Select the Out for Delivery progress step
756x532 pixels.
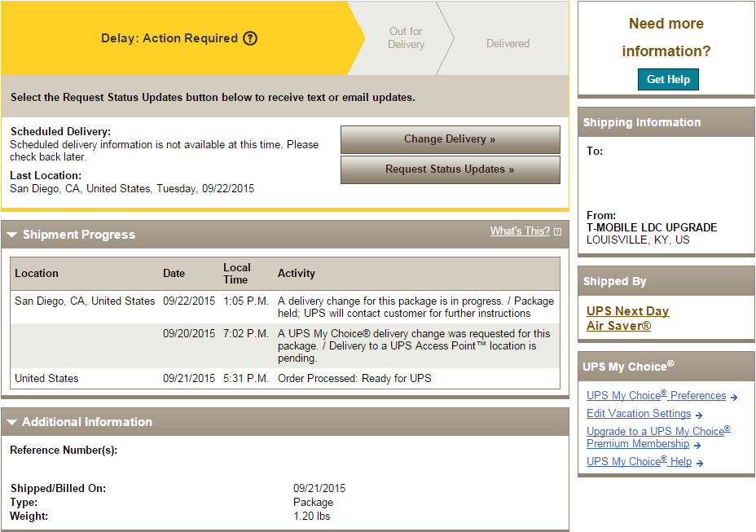pyautogui.click(x=406, y=37)
